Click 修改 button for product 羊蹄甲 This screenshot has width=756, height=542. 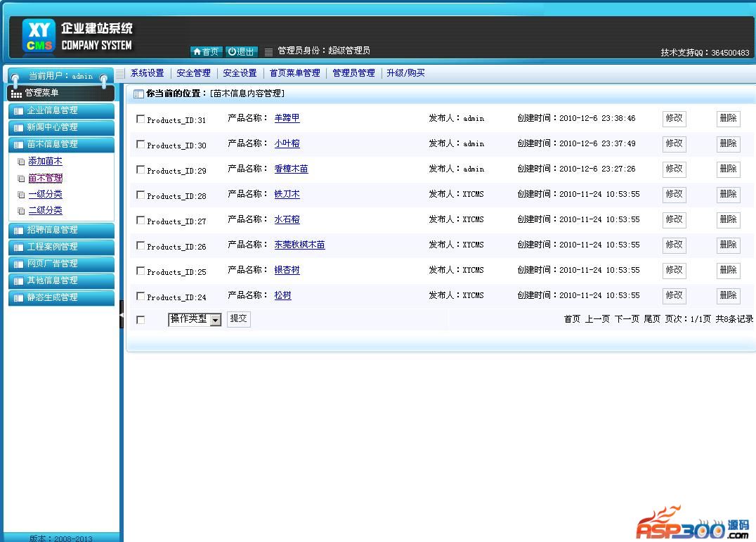click(x=674, y=118)
